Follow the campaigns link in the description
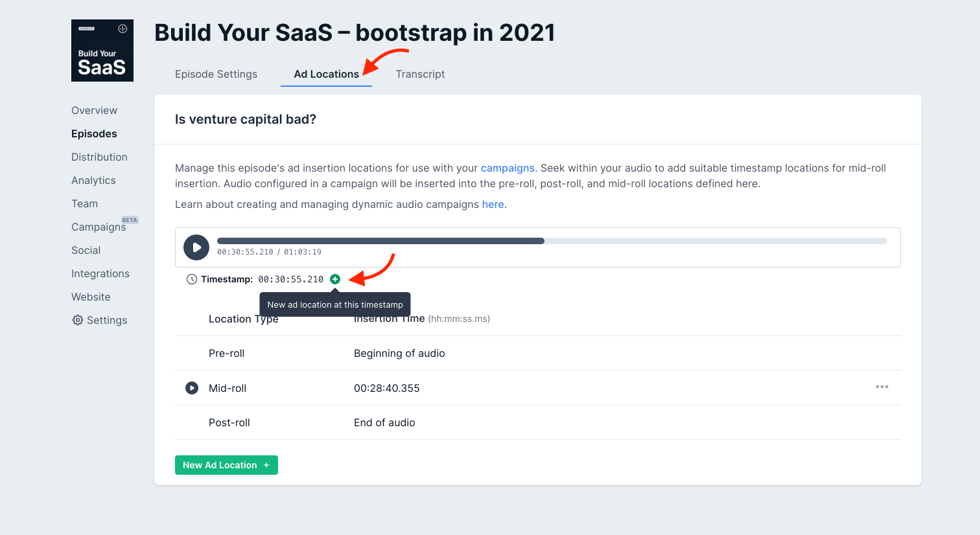 pos(507,168)
